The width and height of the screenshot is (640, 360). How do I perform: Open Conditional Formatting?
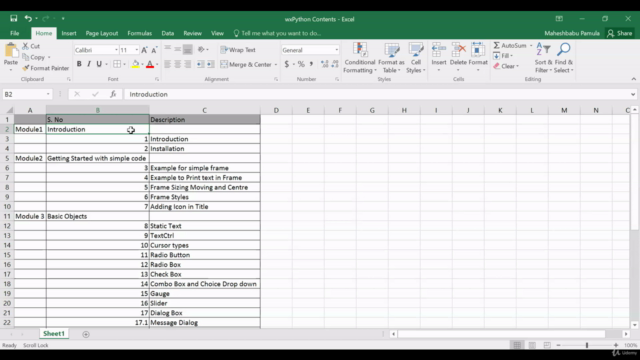pos(360,58)
